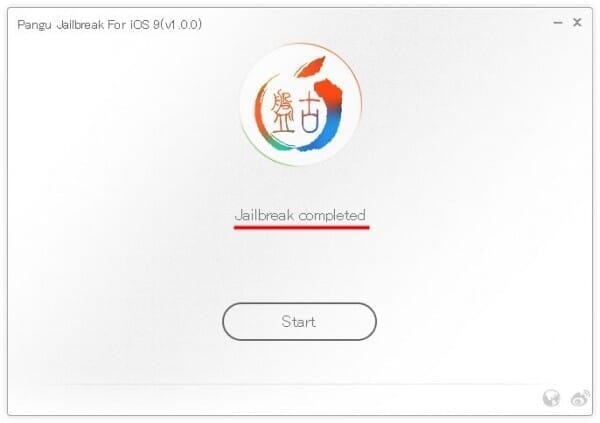Click the 'Jailbreak completed' status text
This screenshot has width=600, height=423.
coord(300,215)
